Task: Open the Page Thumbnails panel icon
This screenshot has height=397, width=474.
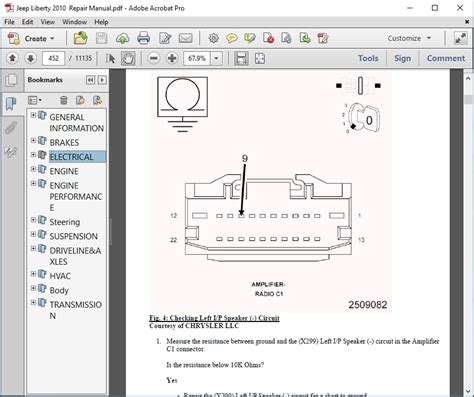Action: (x=12, y=80)
